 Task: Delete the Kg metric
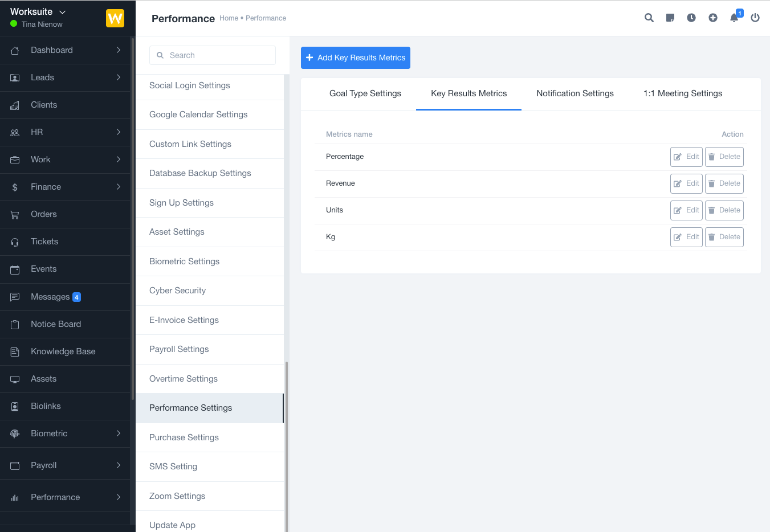click(x=724, y=237)
